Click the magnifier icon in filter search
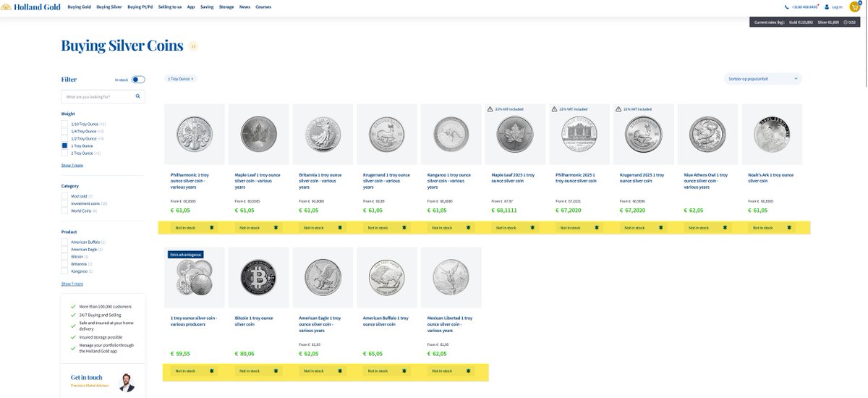The height and width of the screenshot is (398, 868). (x=137, y=96)
